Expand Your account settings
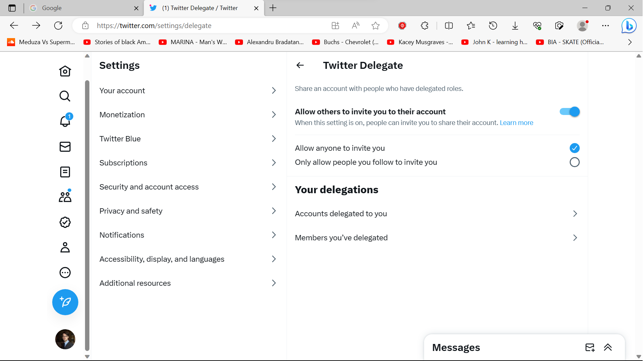 pyautogui.click(x=188, y=91)
